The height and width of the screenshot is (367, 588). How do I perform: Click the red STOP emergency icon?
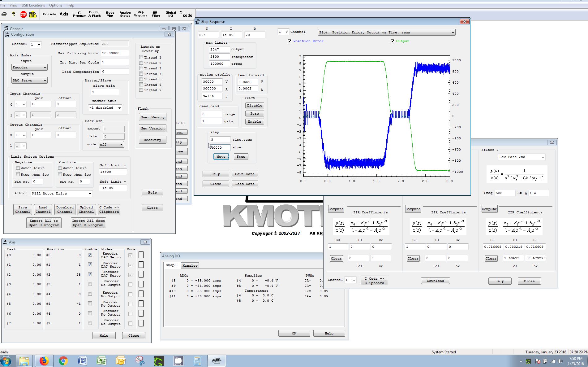pos(23,14)
